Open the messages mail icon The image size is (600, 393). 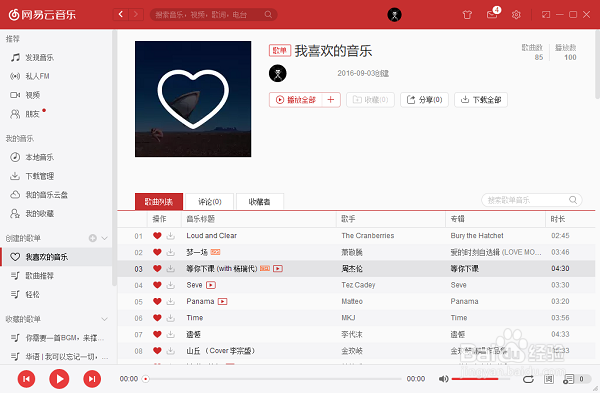coord(492,15)
